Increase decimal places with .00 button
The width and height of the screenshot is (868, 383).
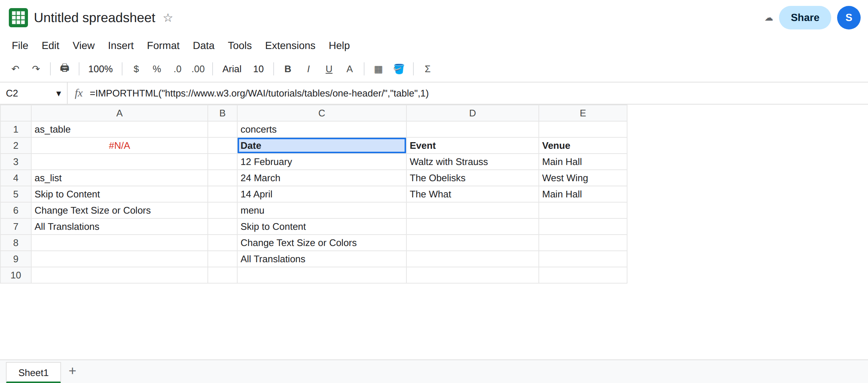[198, 69]
